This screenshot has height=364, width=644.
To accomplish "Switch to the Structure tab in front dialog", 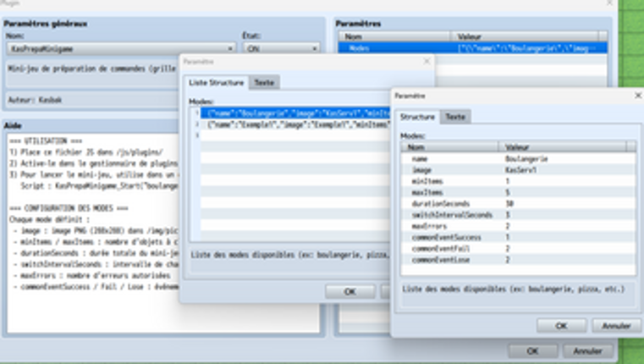I will click(x=417, y=117).
